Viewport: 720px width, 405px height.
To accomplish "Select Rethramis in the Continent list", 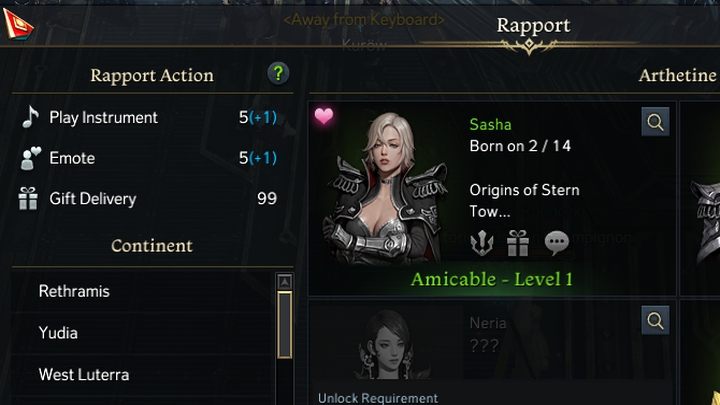I will [x=74, y=291].
